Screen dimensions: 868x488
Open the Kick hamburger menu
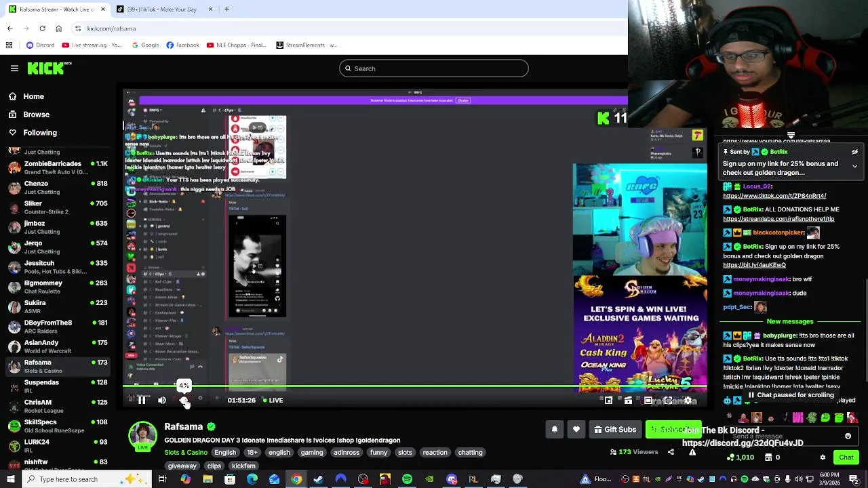14,68
